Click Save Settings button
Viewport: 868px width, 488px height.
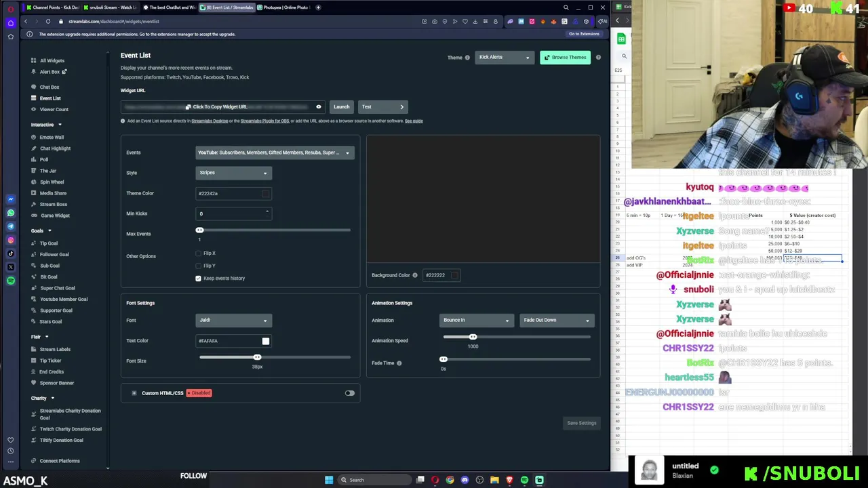pyautogui.click(x=582, y=423)
